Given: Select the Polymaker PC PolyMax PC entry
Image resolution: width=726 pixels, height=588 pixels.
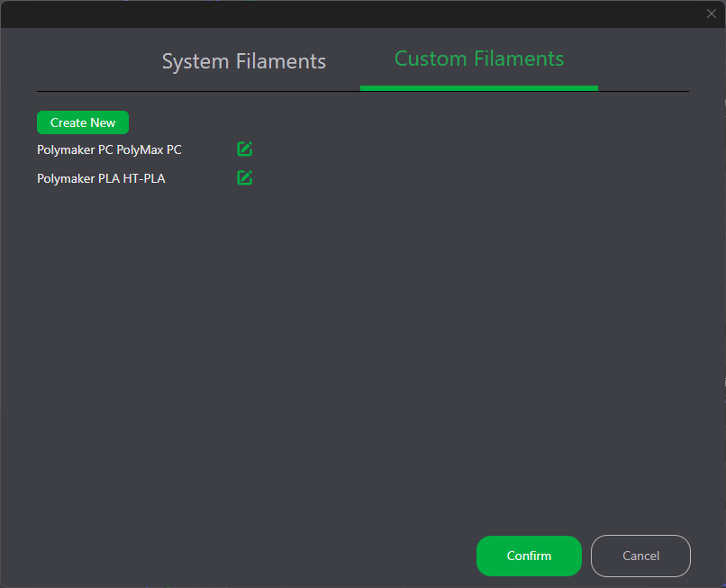Looking at the screenshot, I should (x=109, y=149).
